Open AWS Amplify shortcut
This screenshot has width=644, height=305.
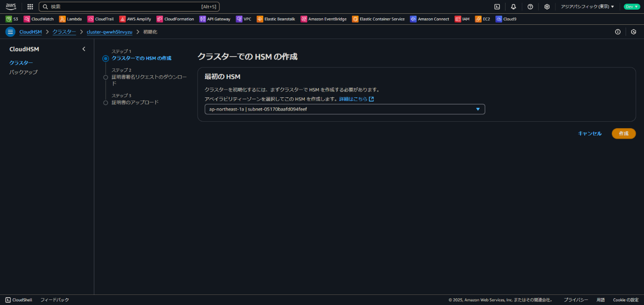coord(135,19)
